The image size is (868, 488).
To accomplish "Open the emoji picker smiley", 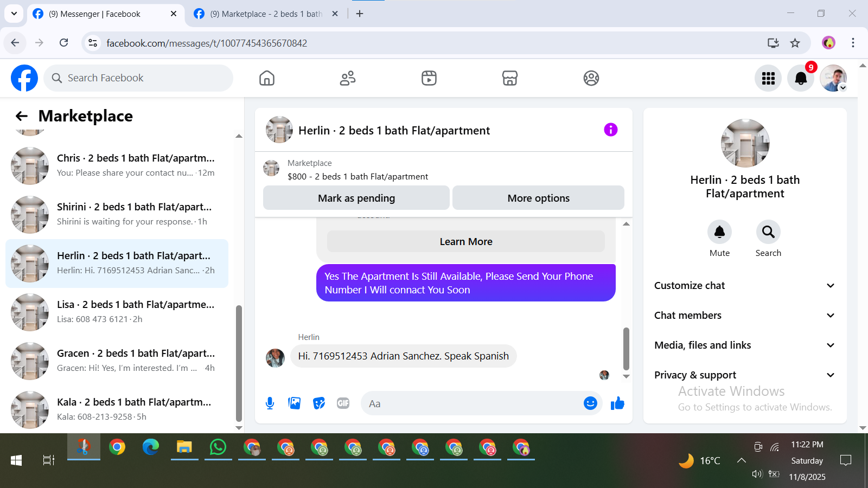I will [591, 403].
